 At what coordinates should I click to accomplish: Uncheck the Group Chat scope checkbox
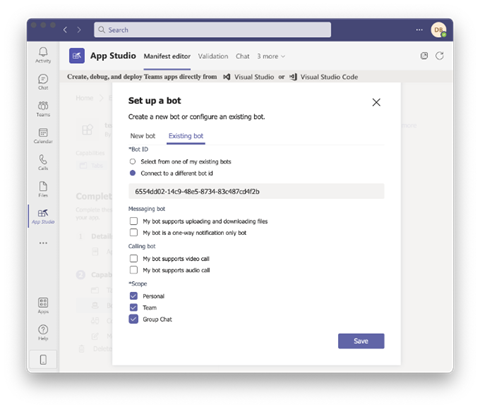[x=134, y=319]
